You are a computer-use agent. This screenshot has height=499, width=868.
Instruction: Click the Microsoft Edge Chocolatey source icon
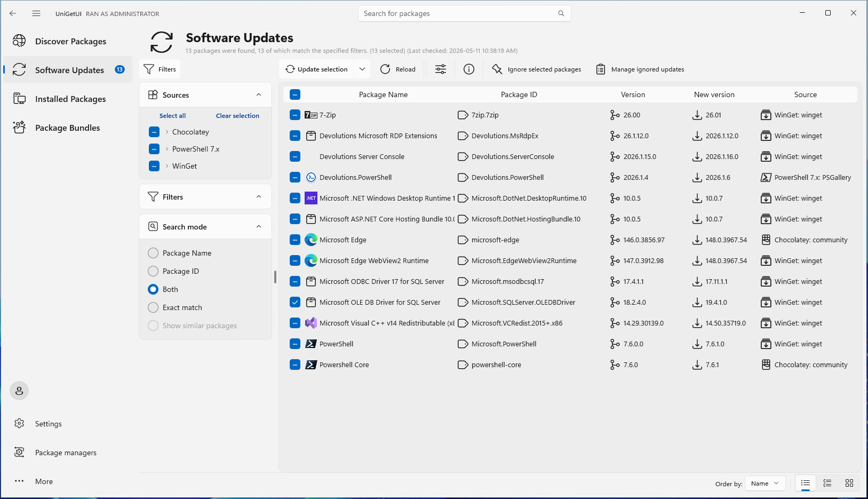pos(766,240)
